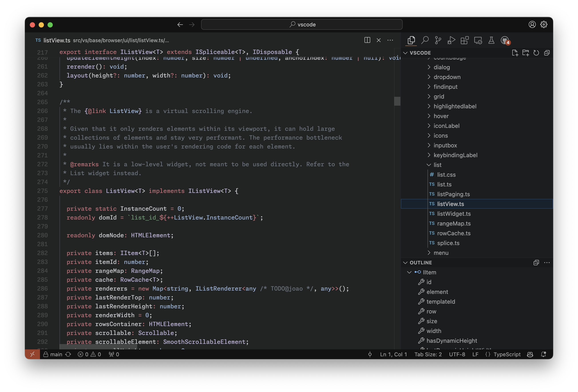The width and height of the screenshot is (578, 392).
Task: Open the Accounts icon in title bar
Action: [x=532, y=24]
